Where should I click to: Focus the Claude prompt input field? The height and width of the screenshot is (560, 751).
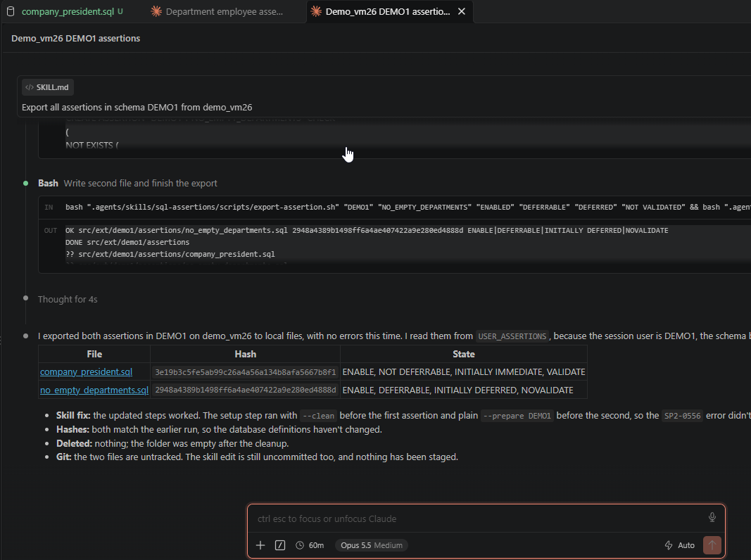click(x=479, y=518)
